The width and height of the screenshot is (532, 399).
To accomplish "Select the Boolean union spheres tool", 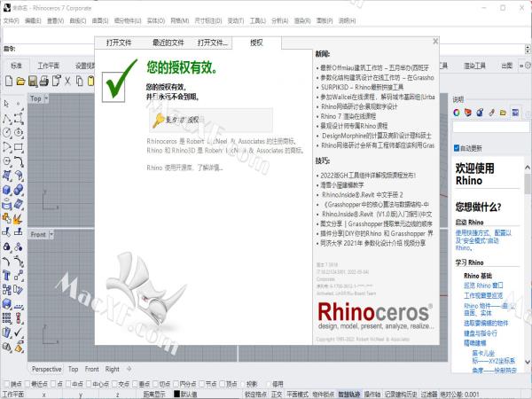I will point(19,190).
